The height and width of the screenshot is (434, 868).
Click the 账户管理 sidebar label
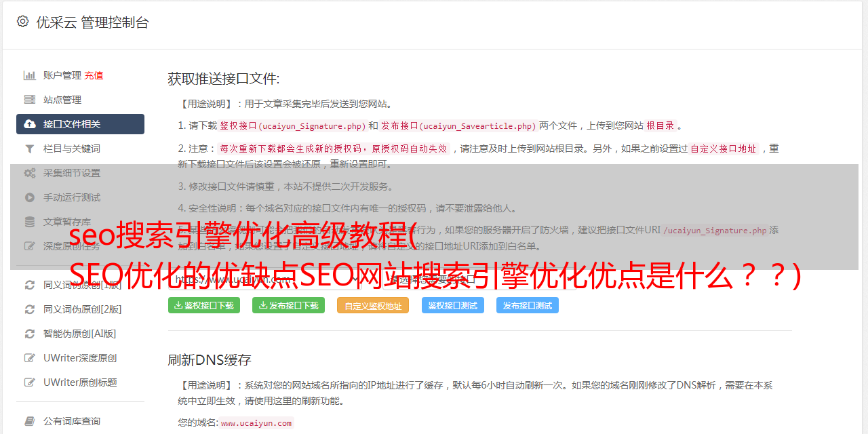[x=62, y=75]
